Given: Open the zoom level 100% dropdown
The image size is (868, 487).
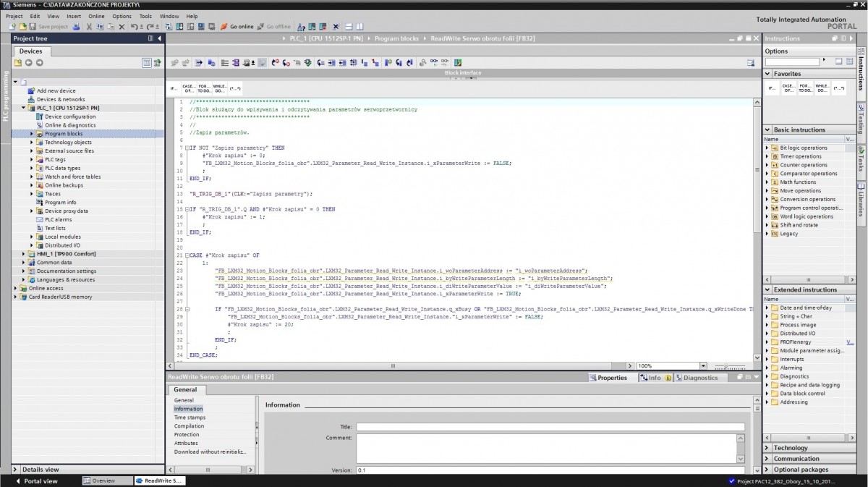Looking at the screenshot, I should click(x=702, y=366).
